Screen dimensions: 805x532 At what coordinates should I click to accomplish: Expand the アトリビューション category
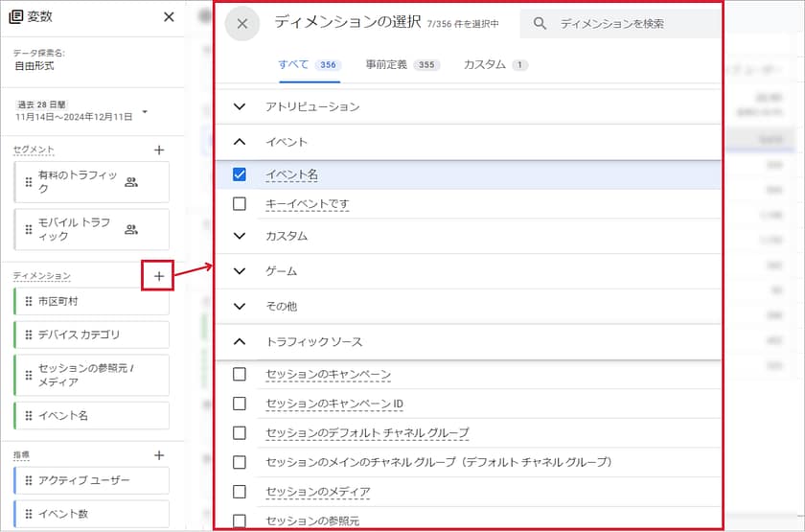(x=240, y=106)
